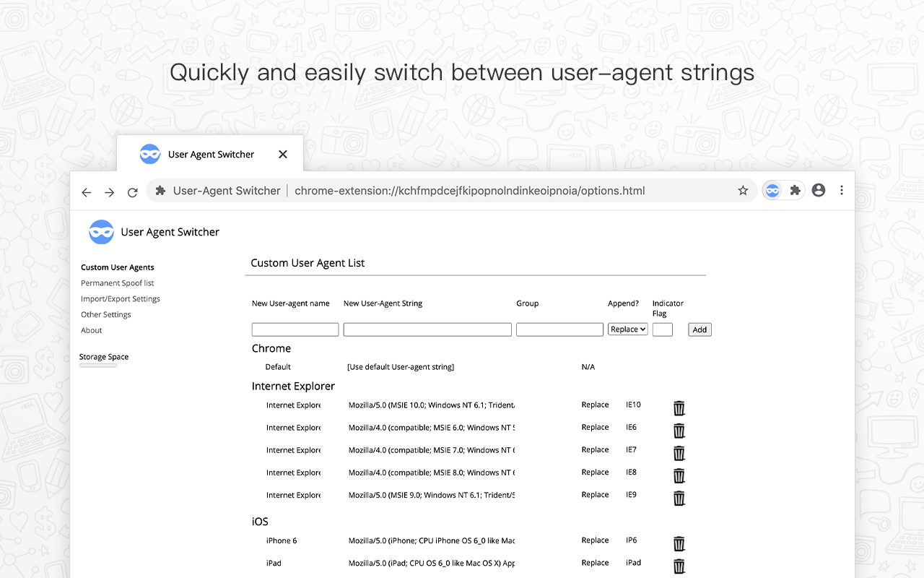Open the Replace dropdown for new user agents
This screenshot has width=924, height=578.
pyautogui.click(x=627, y=329)
